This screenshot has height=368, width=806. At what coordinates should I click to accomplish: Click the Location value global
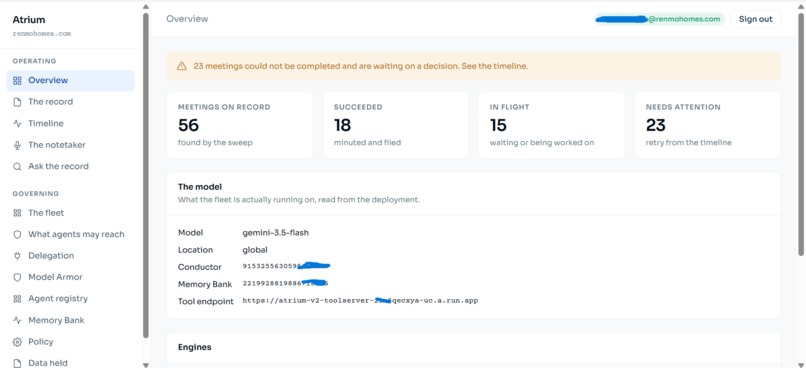tap(255, 250)
